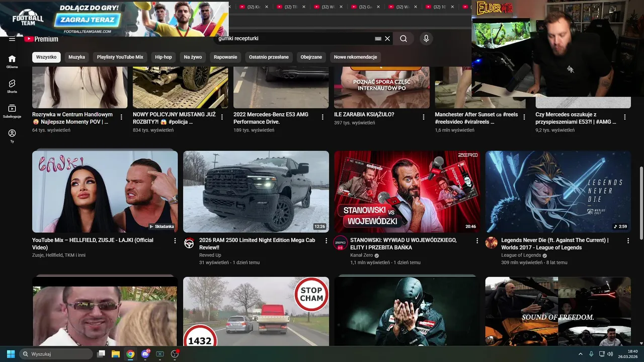Open options menu for NOWY POLICYJNY MUSTANG short

[x=222, y=117]
